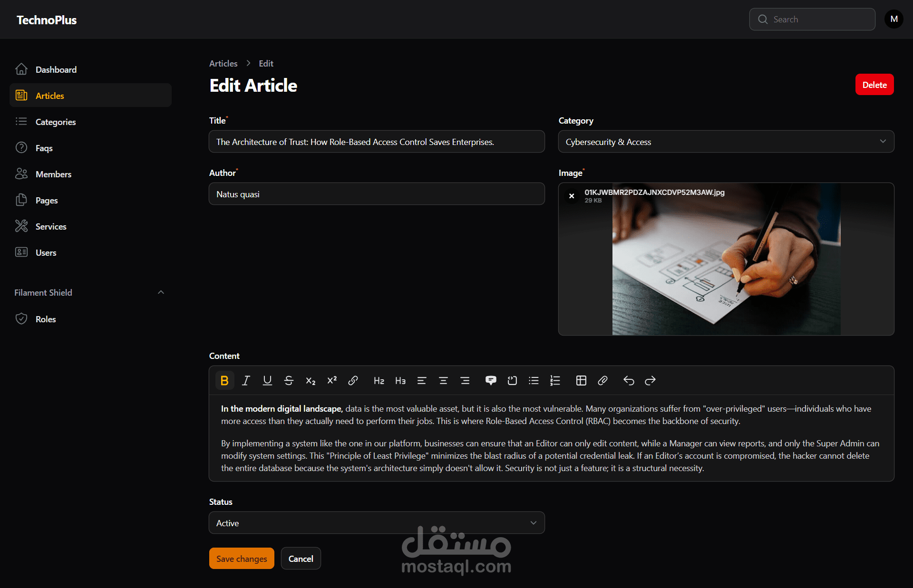Toggle underline formatting in content editor
The image size is (913, 588).
coord(267,381)
